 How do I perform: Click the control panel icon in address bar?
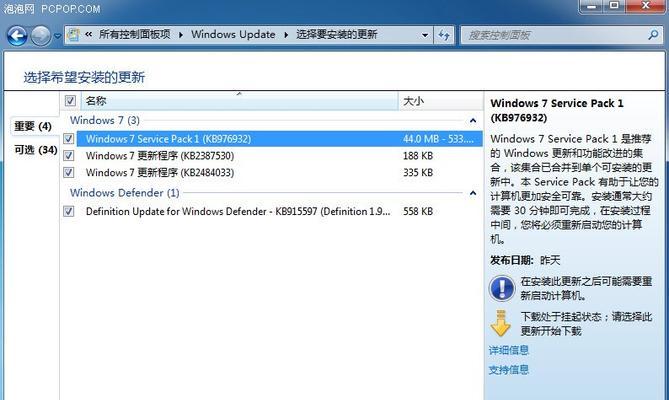[x=73, y=35]
